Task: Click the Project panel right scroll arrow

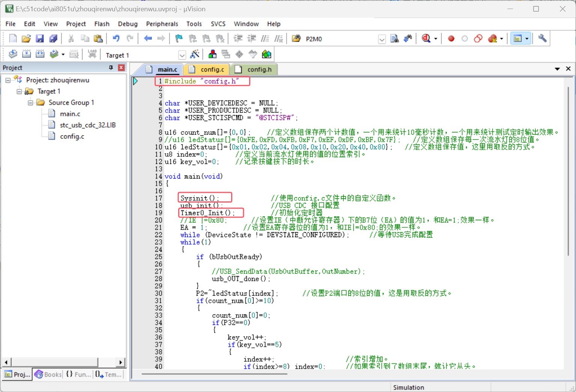Action: pyautogui.click(x=120, y=362)
